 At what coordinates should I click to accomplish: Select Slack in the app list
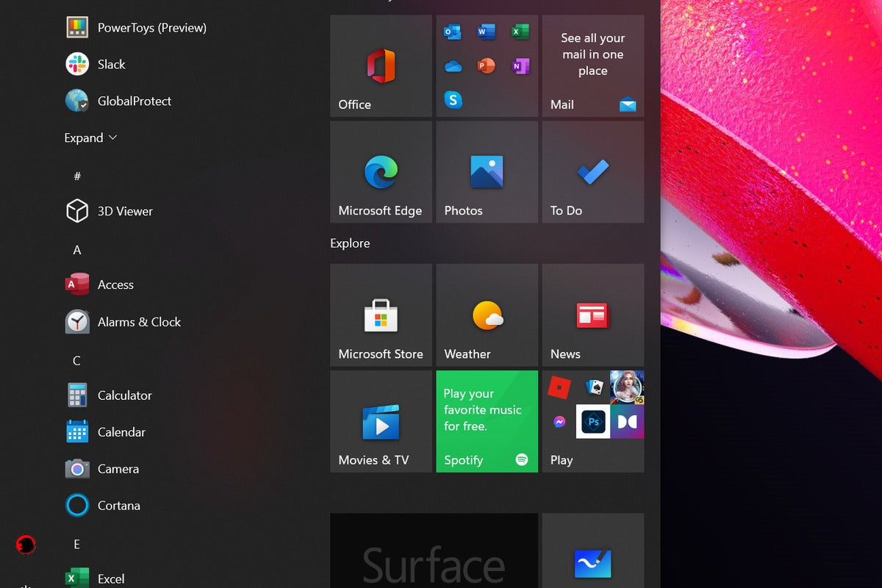[111, 65]
